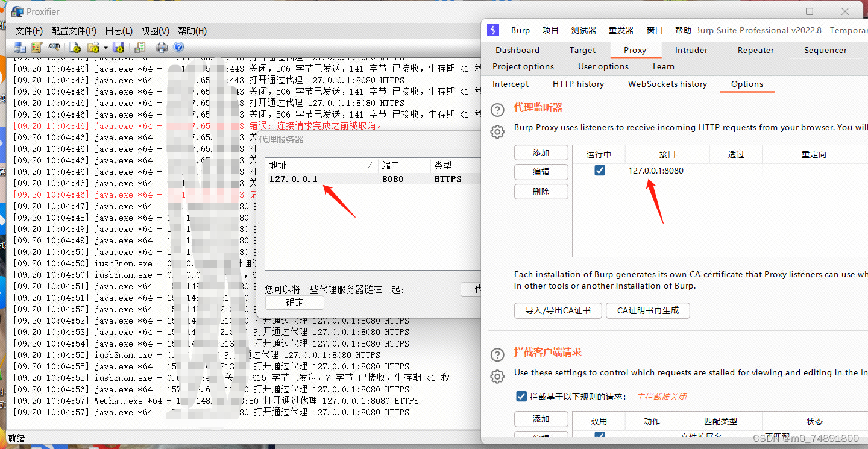This screenshot has height=449, width=868.
Task: Click the 重定向 column header
Action: [814, 154]
